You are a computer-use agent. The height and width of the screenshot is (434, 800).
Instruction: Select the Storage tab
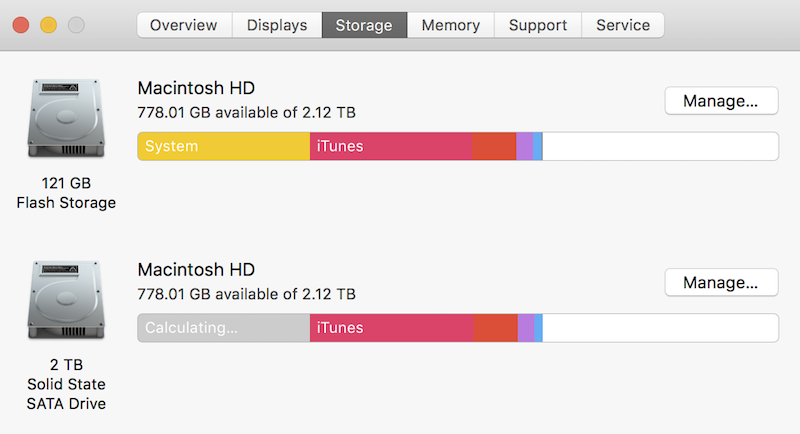coord(364,25)
